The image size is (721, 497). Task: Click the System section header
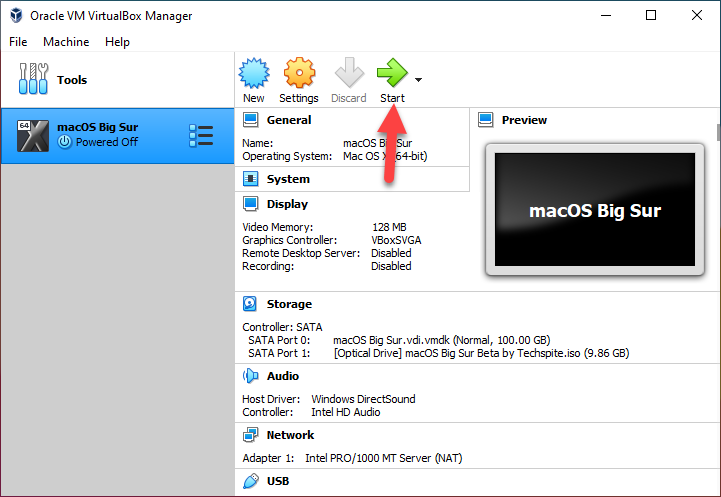tap(288, 179)
